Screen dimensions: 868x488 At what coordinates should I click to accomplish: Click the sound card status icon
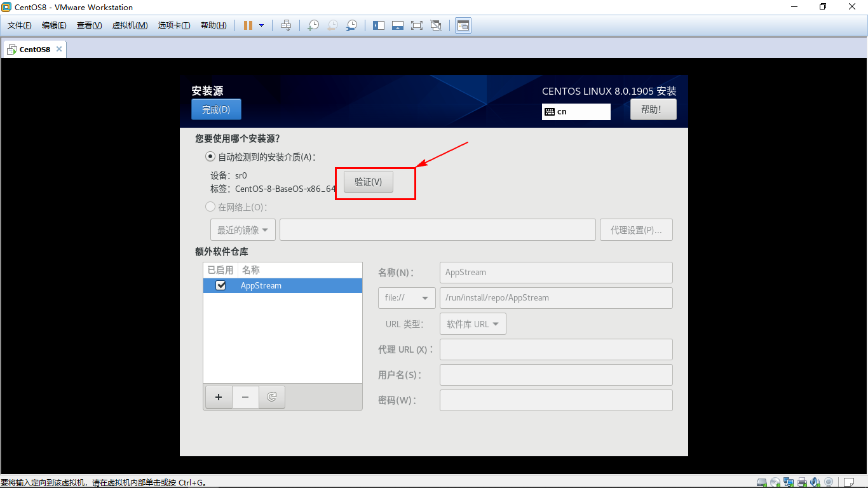(x=815, y=482)
